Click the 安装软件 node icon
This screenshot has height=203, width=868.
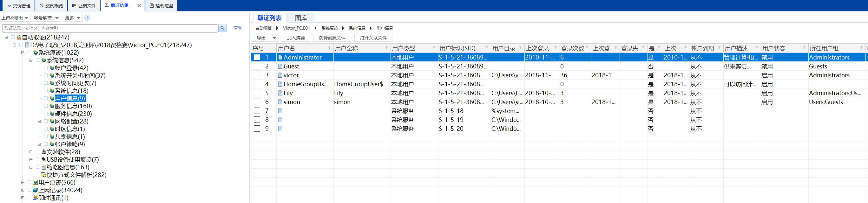[x=44, y=152]
